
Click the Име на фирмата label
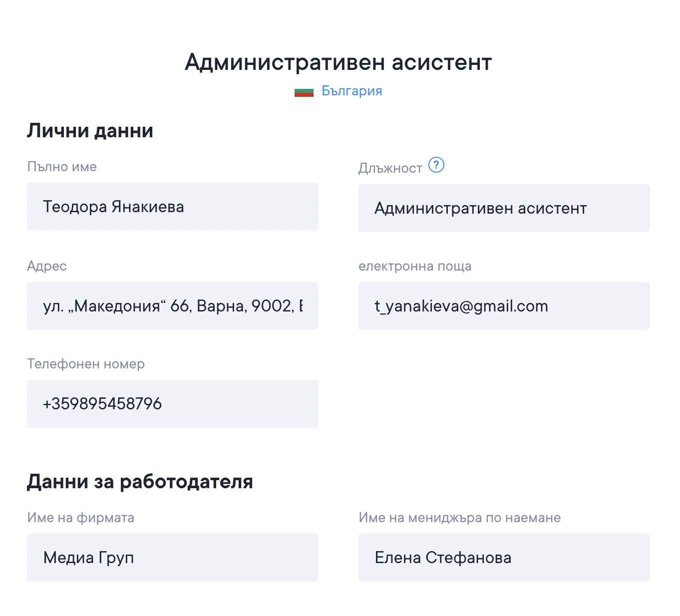(x=81, y=518)
